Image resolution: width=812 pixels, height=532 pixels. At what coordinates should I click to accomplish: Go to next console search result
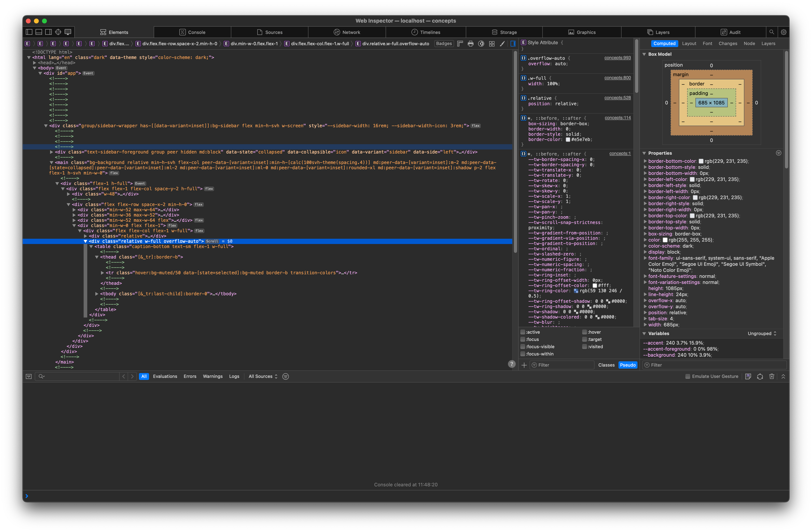(x=132, y=376)
